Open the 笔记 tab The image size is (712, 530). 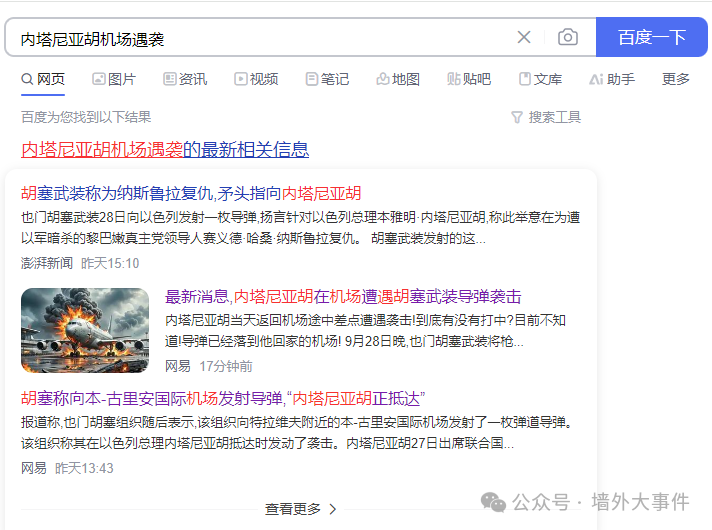coord(327,79)
